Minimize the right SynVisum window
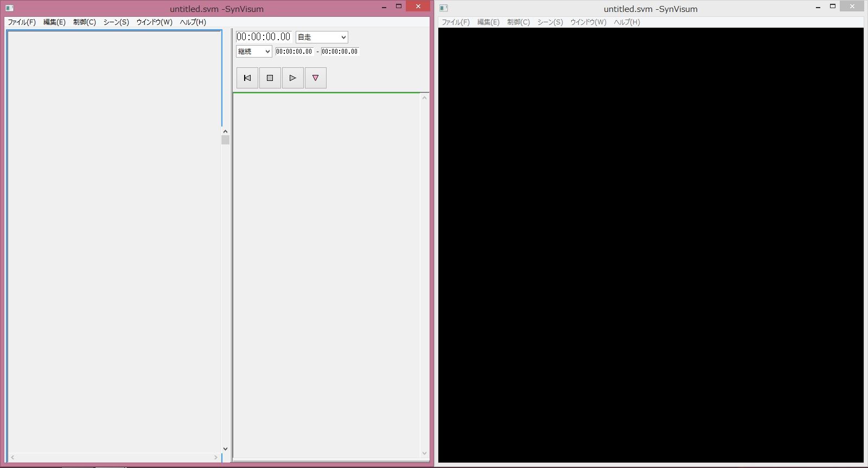This screenshot has width=868, height=468. click(818, 7)
